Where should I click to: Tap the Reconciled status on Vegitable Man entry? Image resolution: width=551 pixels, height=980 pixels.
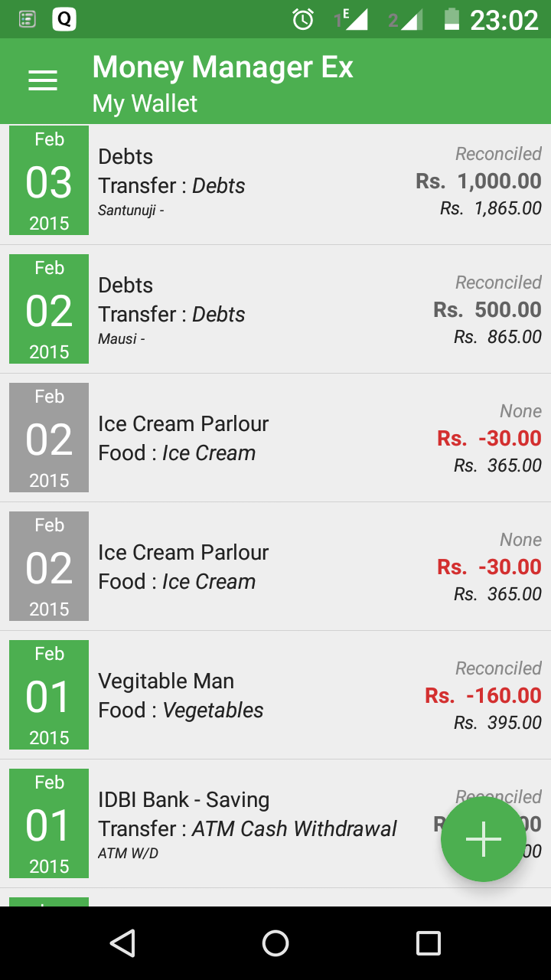tap(498, 668)
